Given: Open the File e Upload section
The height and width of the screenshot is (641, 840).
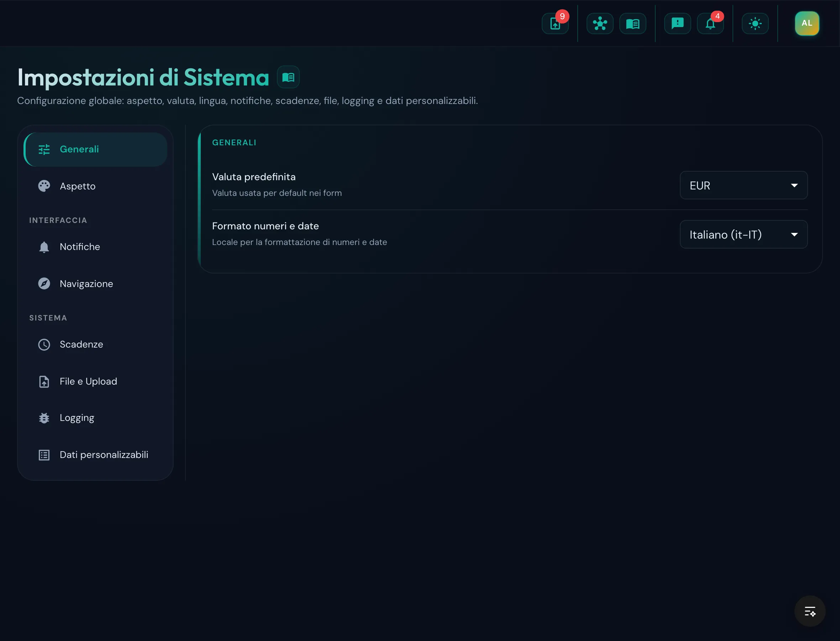Looking at the screenshot, I should point(95,381).
